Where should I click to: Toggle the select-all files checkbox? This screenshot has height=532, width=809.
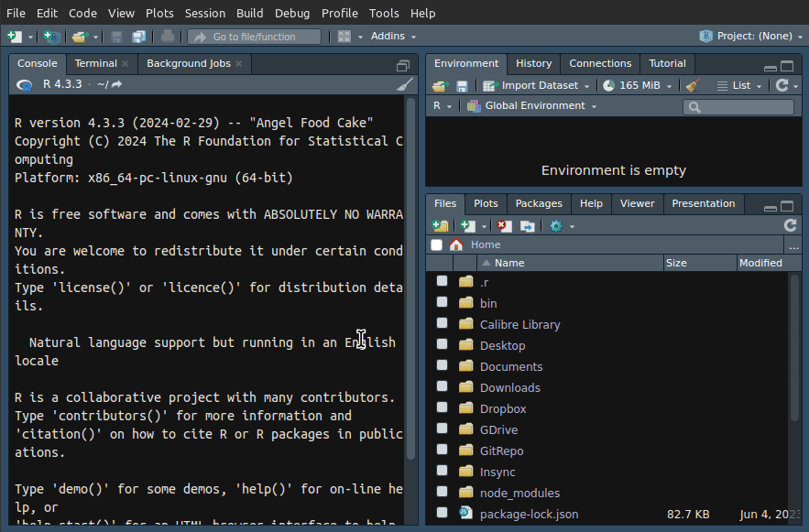[x=437, y=244]
